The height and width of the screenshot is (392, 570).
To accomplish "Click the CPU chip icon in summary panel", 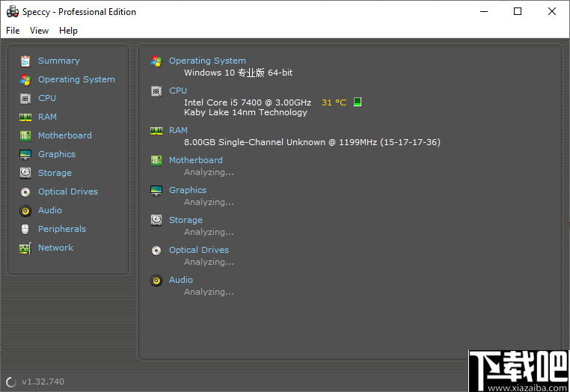I will [x=156, y=91].
